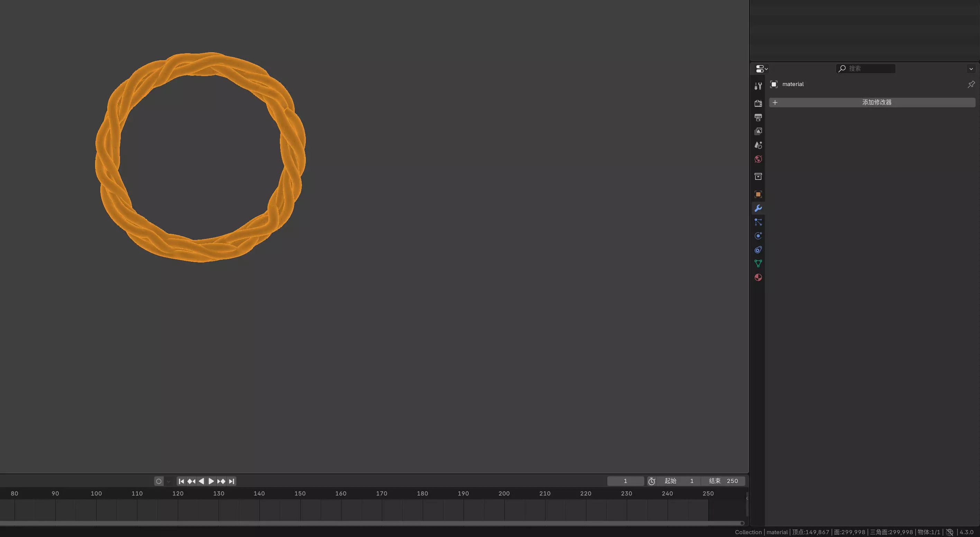Play the animation forward
The height and width of the screenshot is (537, 980).
coord(211,481)
